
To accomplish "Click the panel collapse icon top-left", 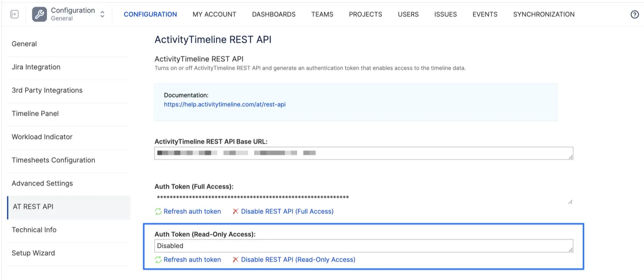I will [x=14, y=14].
